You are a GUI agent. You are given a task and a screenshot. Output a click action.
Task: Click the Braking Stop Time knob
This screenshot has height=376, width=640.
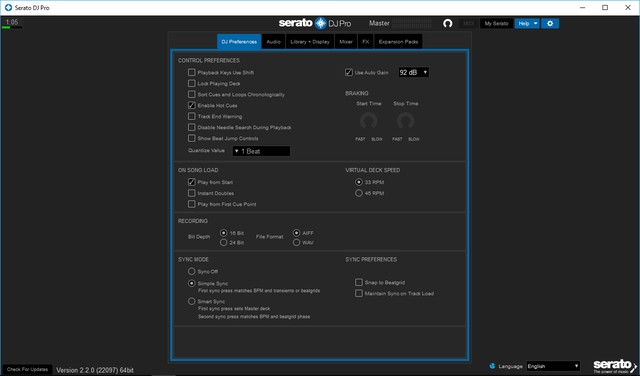(x=405, y=121)
